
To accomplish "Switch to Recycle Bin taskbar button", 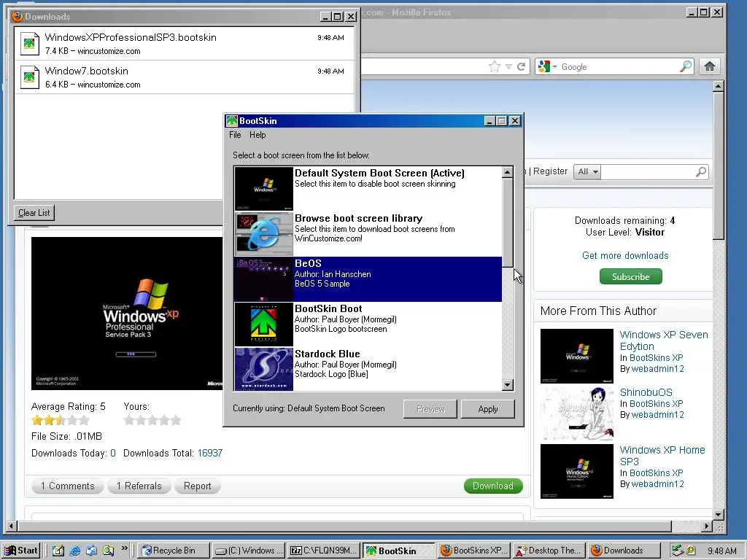I will click(x=174, y=551).
